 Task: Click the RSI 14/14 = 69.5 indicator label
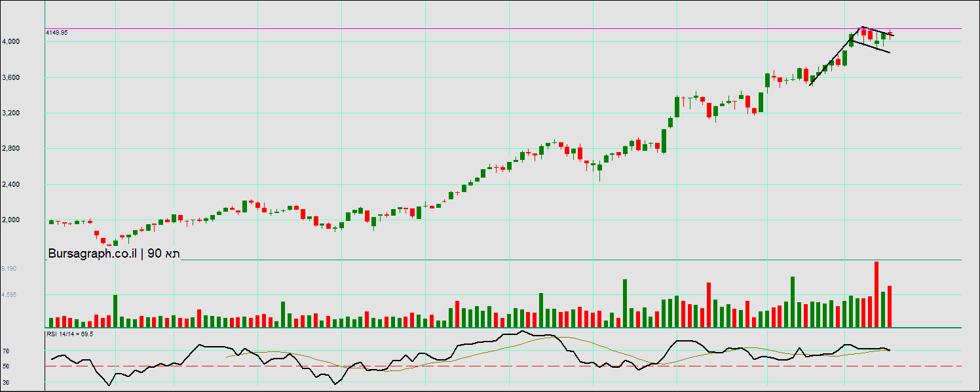click(x=69, y=334)
